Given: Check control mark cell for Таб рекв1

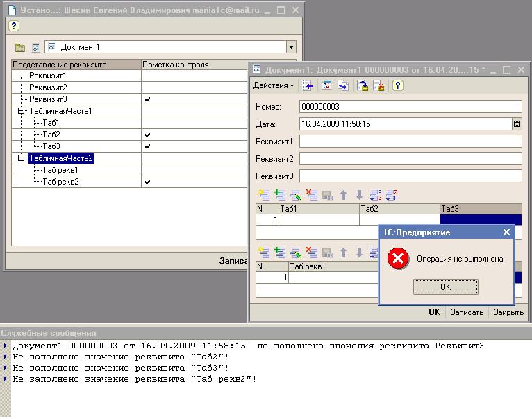Looking at the screenshot, I should [194, 170].
